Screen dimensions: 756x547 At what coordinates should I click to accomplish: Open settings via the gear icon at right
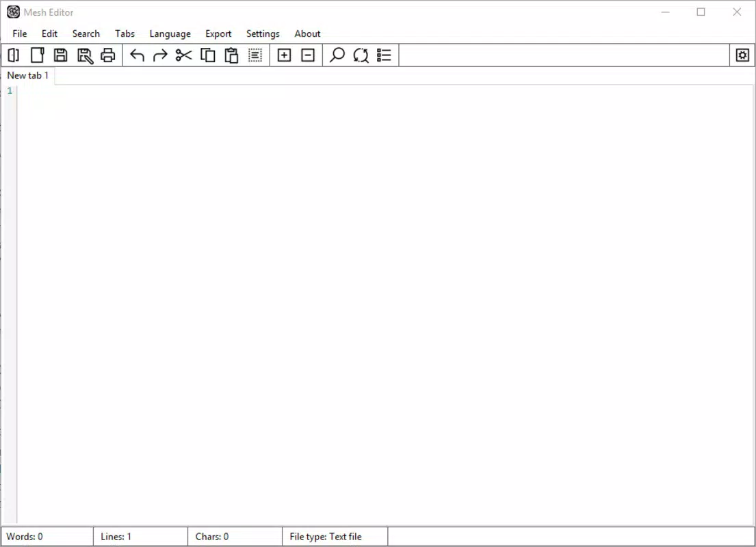(742, 55)
